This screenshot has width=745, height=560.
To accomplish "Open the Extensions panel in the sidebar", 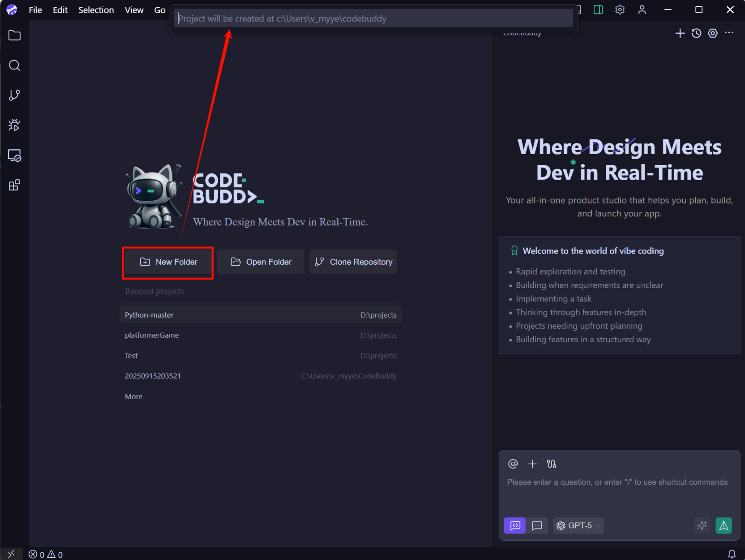I will [x=15, y=185].
